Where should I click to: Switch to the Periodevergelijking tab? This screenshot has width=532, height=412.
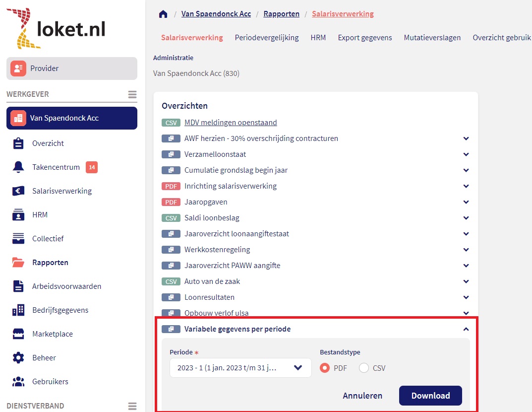[x=266, y=37]
